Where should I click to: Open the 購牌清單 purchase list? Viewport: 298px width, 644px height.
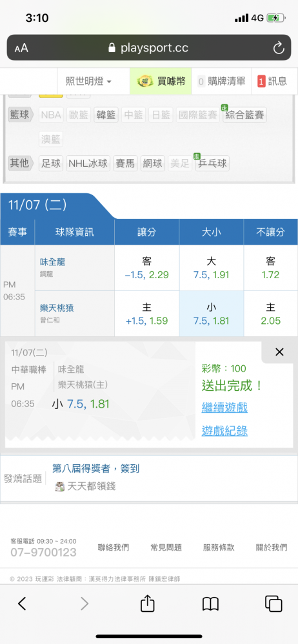(221, 81)
